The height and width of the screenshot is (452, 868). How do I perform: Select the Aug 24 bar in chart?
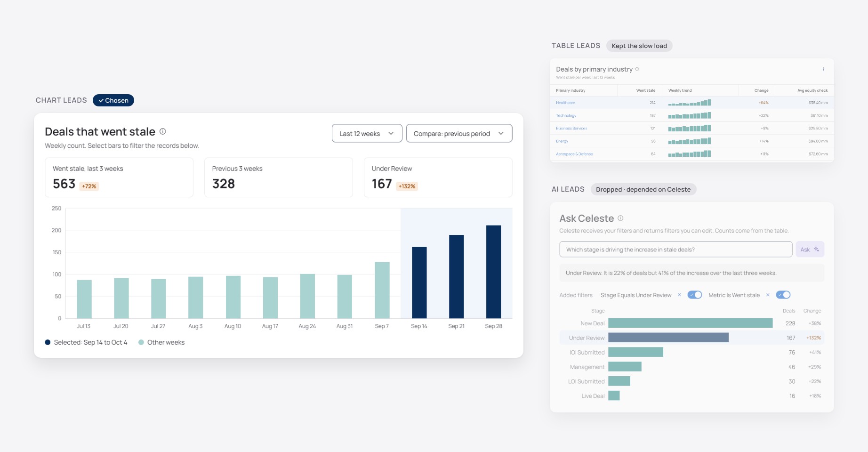click(x=307, y=296)
